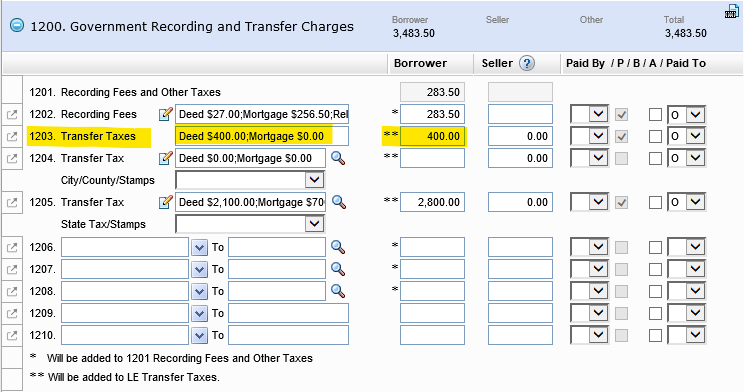Edit the 1204 Transfer Tax breakdown pencil icon
This screenshot has width=744, height=392.
tap(166, 158)
